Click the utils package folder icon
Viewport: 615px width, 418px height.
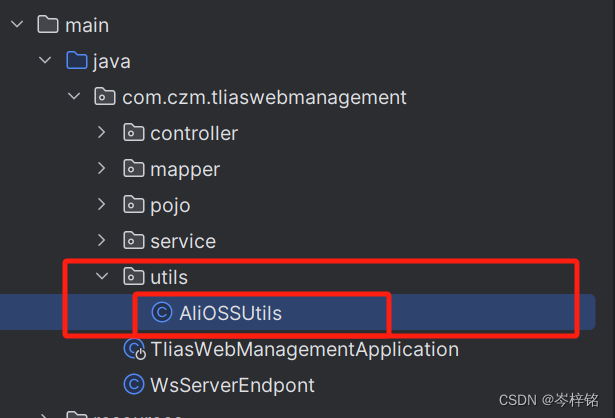pyautogui.click(x=134, y=276)
